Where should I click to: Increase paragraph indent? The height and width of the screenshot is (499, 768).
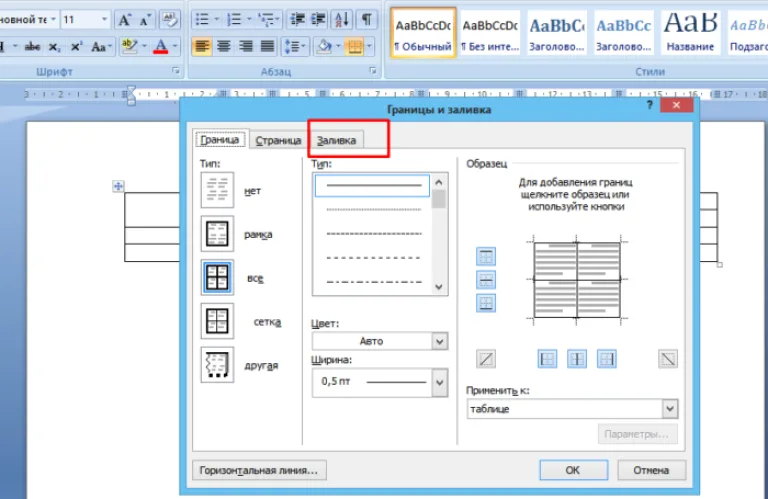(x=319, y=20)
